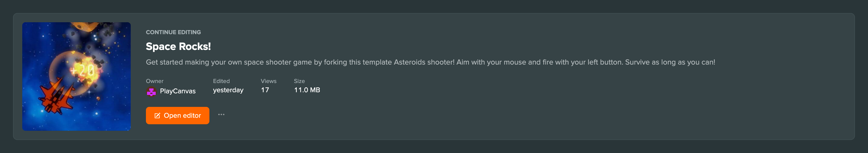Screen dimensions: 868x153
Task: Click the +20 score in thumbnail
Action: [82, 70]
